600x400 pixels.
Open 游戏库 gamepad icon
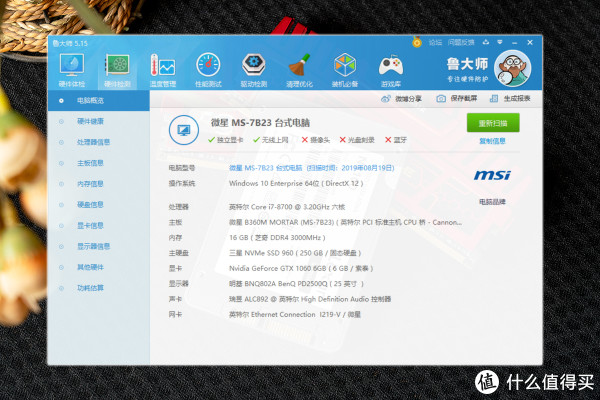pos(391,70)
